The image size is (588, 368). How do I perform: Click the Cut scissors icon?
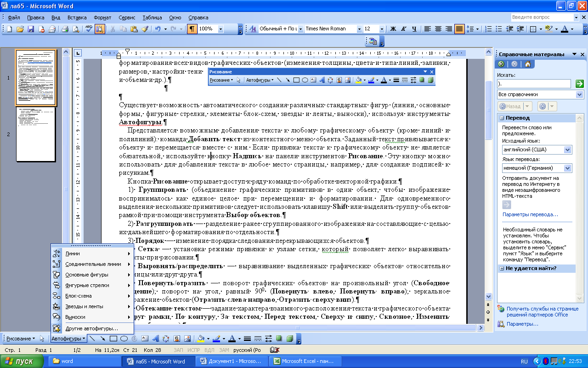point(112,29)
